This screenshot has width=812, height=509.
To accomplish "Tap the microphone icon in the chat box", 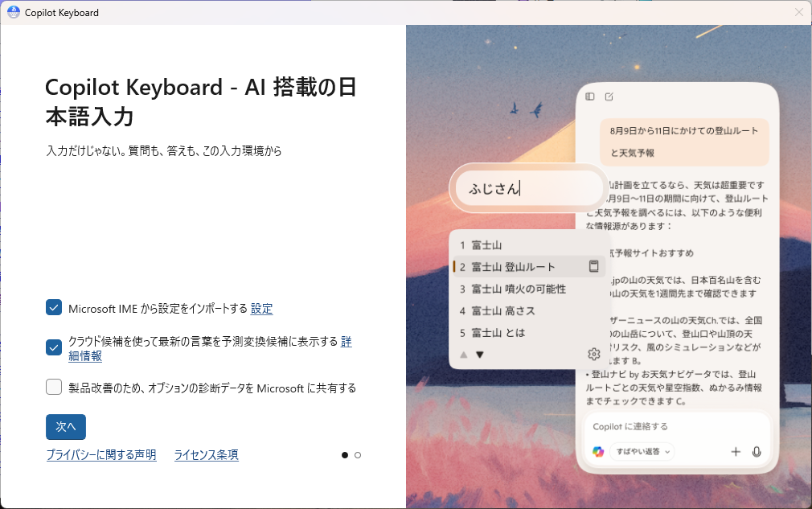I will 757,451.
